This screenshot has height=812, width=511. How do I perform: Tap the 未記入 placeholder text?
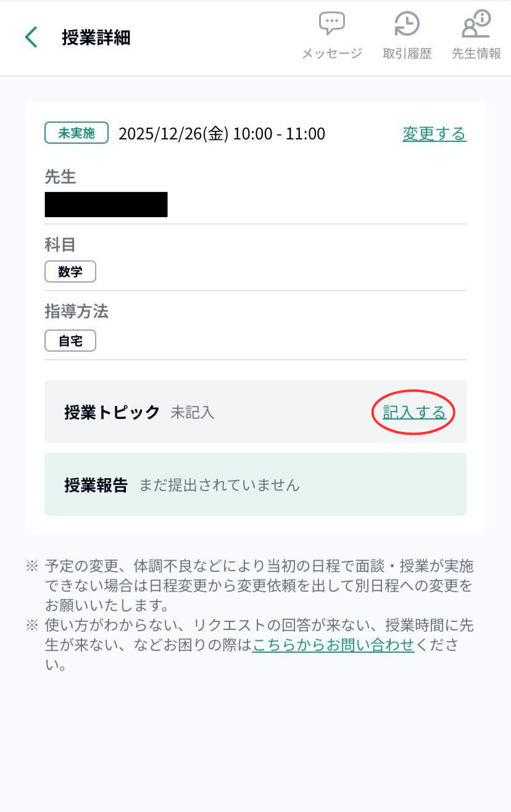pos(193,412)
